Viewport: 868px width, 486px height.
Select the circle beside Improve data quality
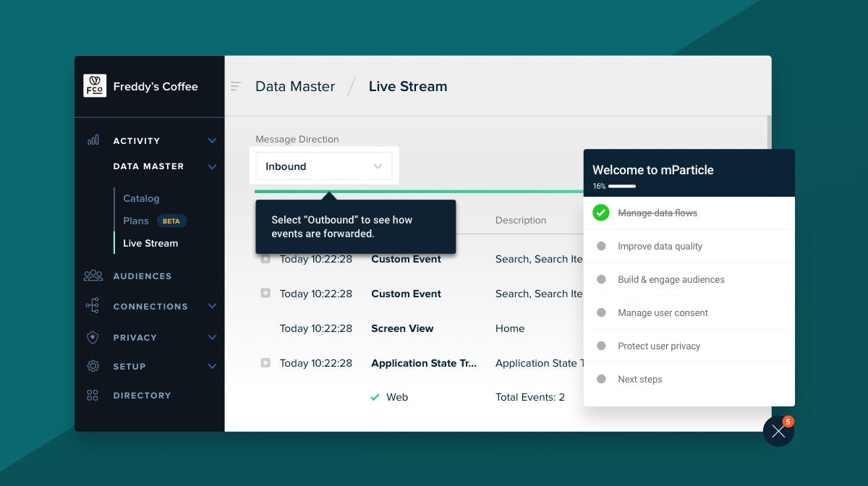coord(601,246)
